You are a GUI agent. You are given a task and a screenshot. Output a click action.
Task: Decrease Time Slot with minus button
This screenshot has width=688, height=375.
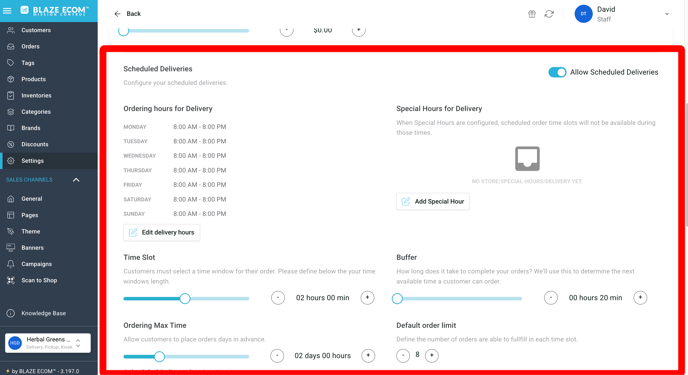click(x=278, y=298)
